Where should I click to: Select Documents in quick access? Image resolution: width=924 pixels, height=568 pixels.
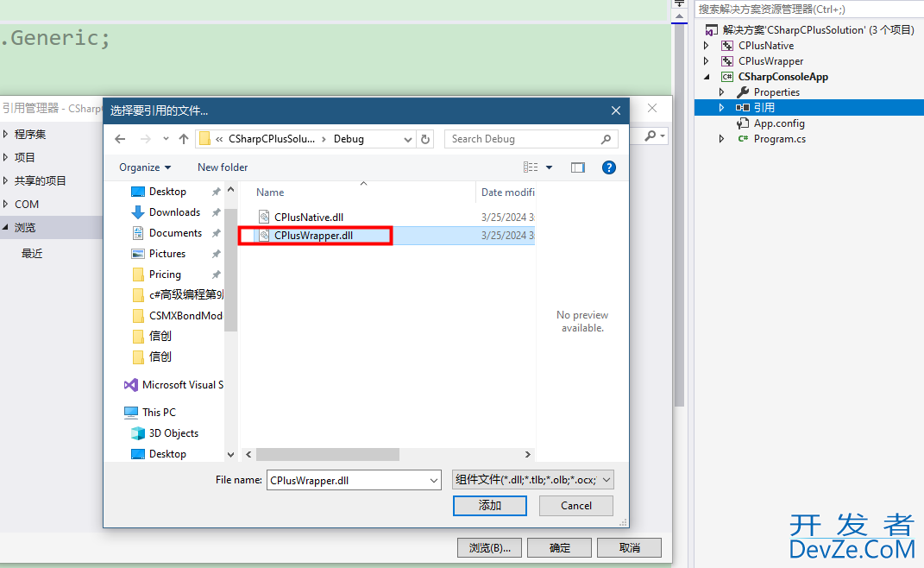(x=175, y=233)
